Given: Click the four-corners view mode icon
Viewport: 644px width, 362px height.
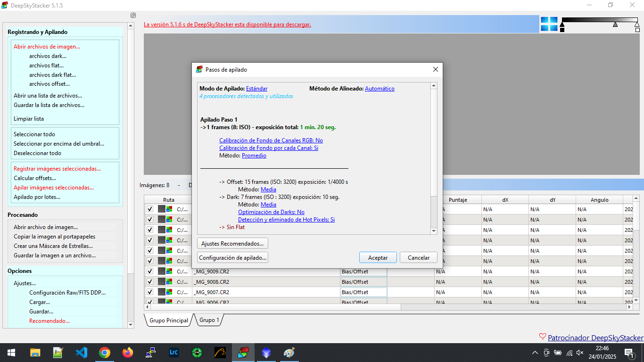Looking at the screenshot, I should click(549, 24).
